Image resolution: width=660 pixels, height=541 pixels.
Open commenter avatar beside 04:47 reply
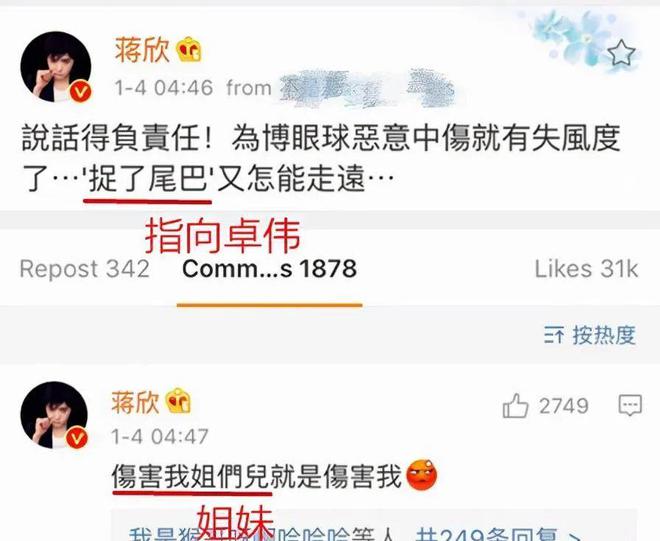point(54,415)
